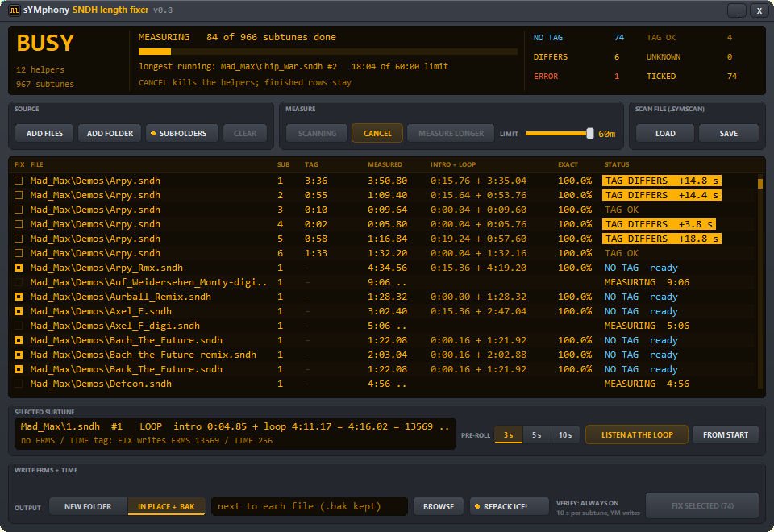The width and height of the screenshot is (774, 532).
Task: Click the NO TAG count in summary
Action: click(x=618, y=38)
